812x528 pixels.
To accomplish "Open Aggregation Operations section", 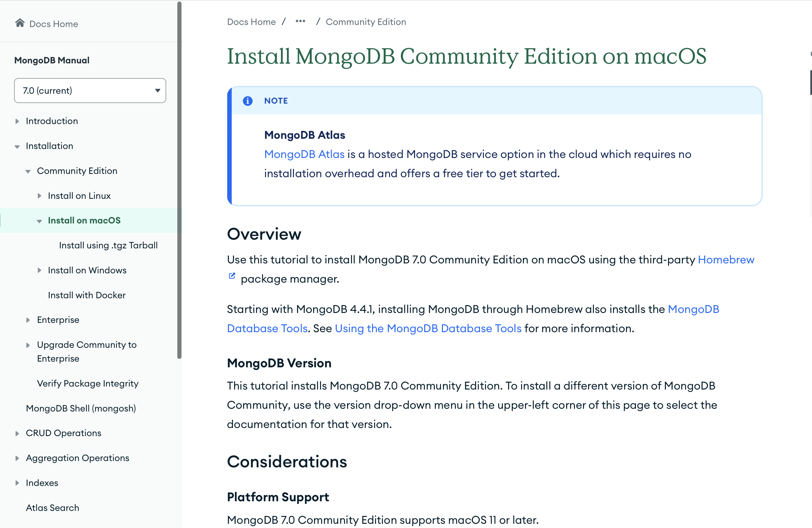I will (x=78, y=458).
